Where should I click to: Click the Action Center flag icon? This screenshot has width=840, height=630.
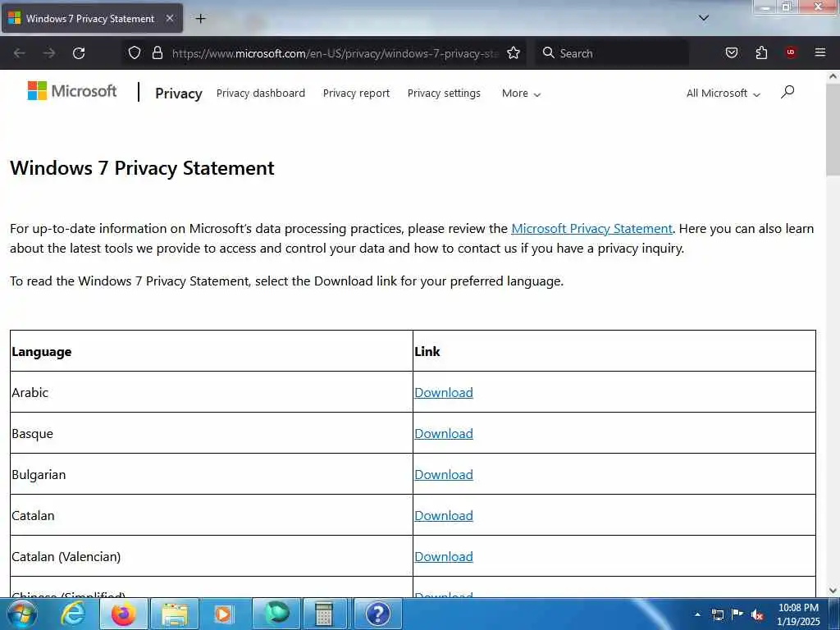click(x=737, y=614)
